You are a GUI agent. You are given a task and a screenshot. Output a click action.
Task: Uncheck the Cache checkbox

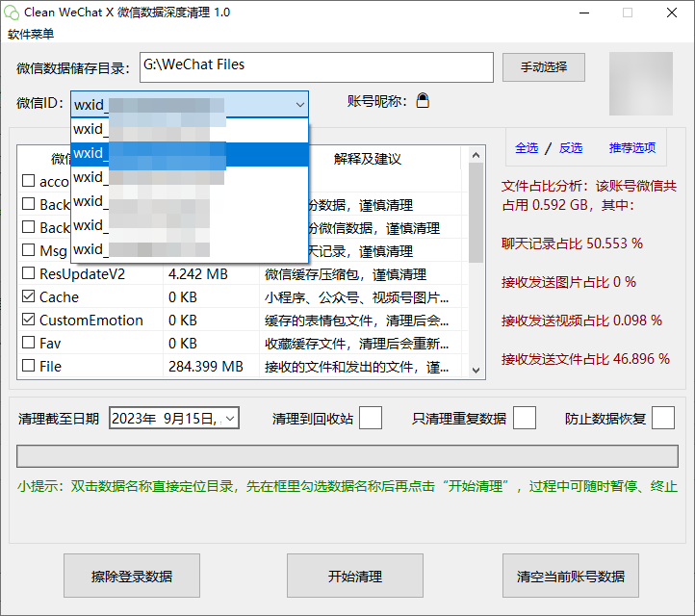(x=28, y=296)
